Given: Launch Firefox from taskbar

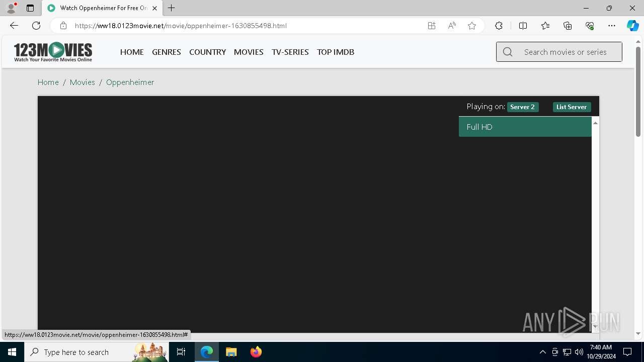Looking at the screenshot, I should coord(256,352).
